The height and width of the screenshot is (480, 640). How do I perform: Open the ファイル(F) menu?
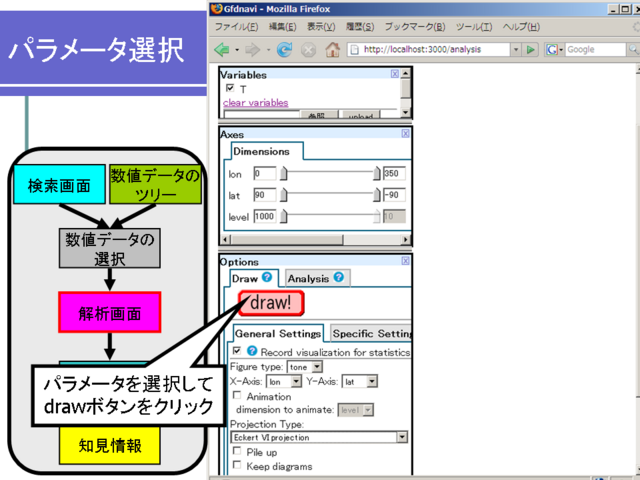[x=236, y=27]
